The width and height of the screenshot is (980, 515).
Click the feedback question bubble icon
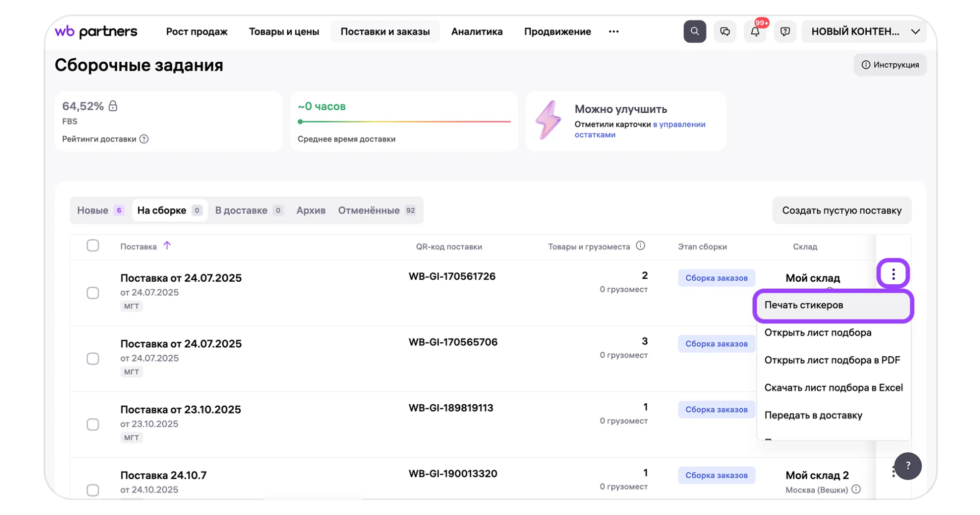785,31
